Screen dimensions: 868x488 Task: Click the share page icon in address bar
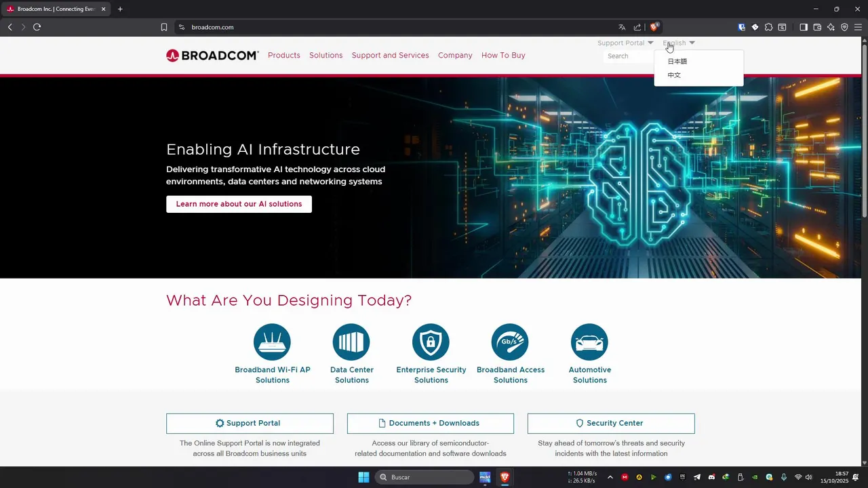[637, 27]
